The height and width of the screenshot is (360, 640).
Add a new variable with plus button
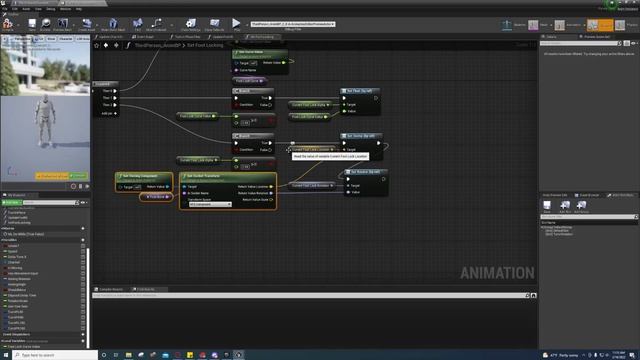click(83, 240)
